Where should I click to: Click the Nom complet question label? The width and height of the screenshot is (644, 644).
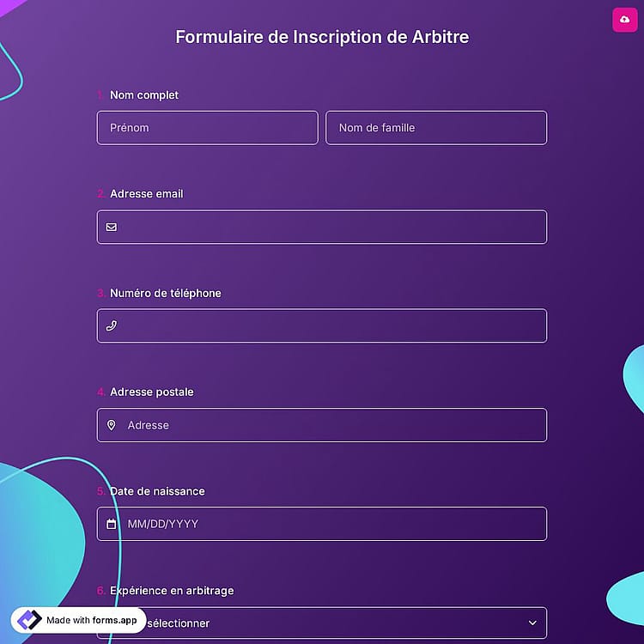[144, 94]
